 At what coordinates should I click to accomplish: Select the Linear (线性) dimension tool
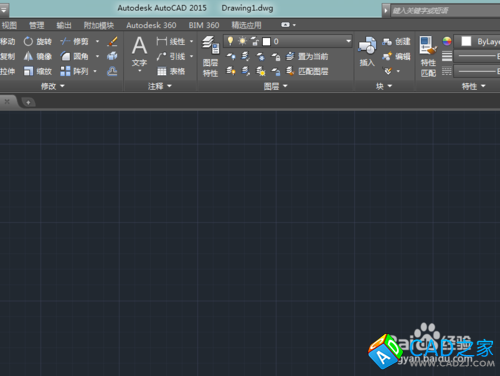[x=171, y=41]
